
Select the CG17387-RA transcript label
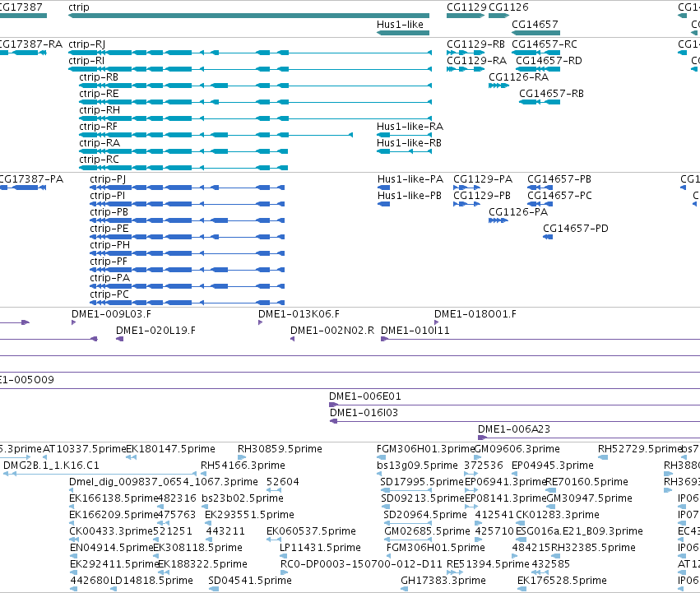[x=30, y=44]
